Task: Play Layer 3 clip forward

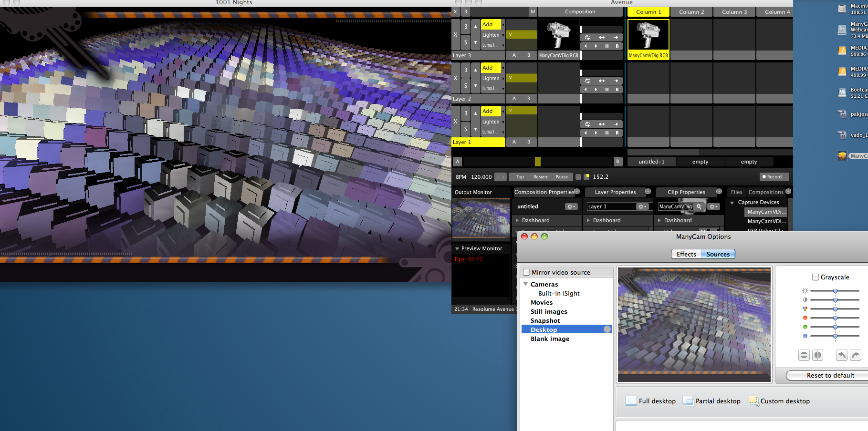Action: pyautogui.click(x=596, y=46)
